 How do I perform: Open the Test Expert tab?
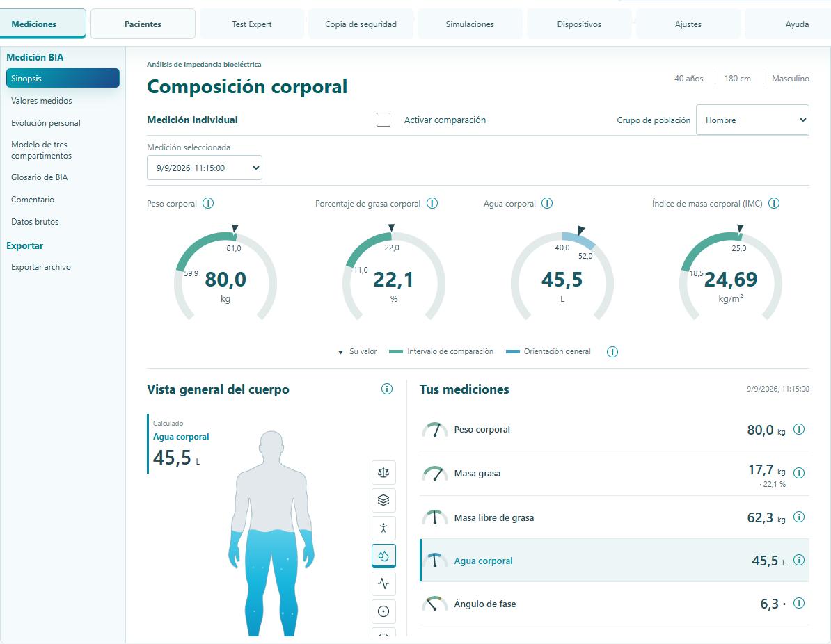click(252, 24)
